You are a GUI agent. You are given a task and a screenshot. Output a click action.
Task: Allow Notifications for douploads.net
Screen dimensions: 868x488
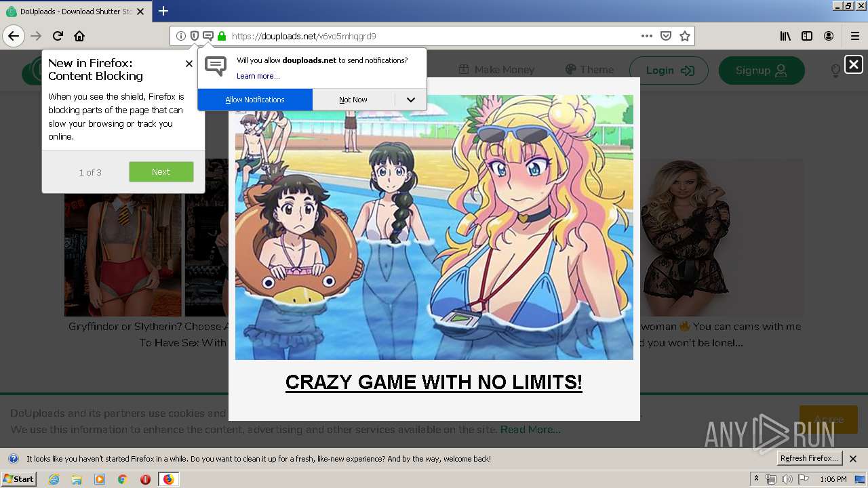click(x=255, y=100)
